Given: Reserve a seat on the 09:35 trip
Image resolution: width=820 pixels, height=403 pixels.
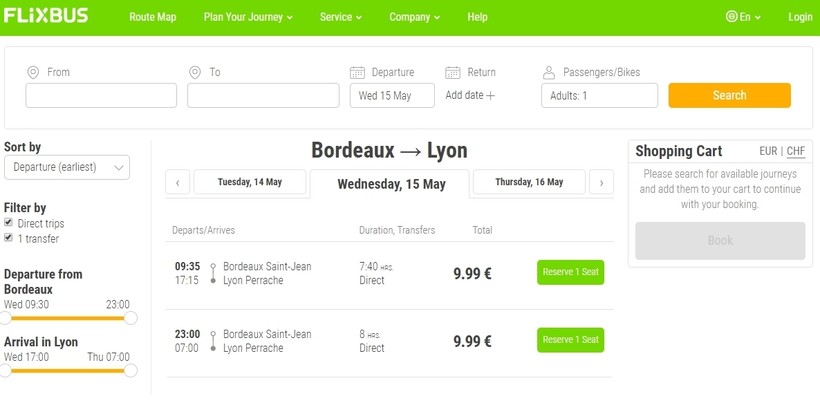Looking at the screenshot, I should [x=570, y=272].
